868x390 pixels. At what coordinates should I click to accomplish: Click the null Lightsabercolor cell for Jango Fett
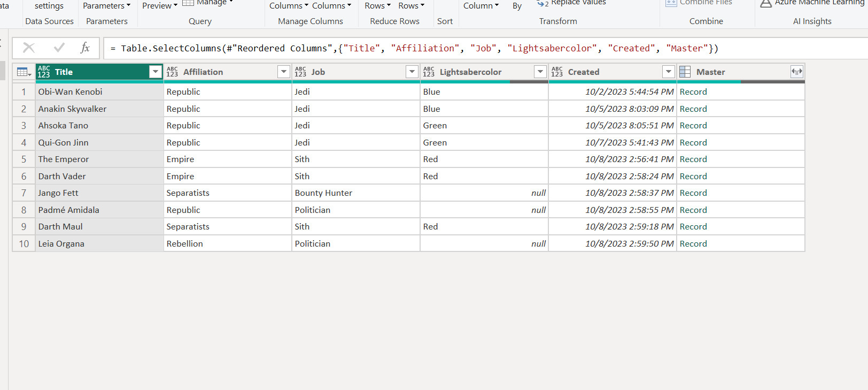click(484, 193)
